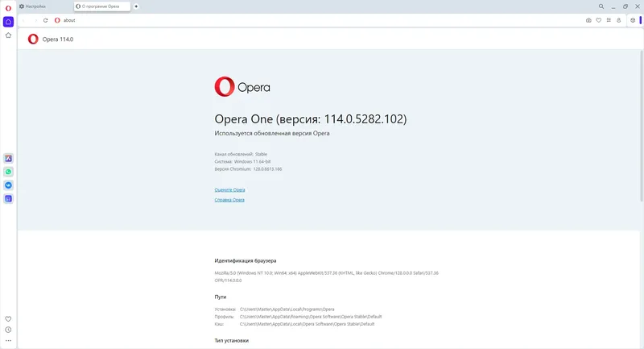
Task: Reload the current page
Action: [45, 20]
